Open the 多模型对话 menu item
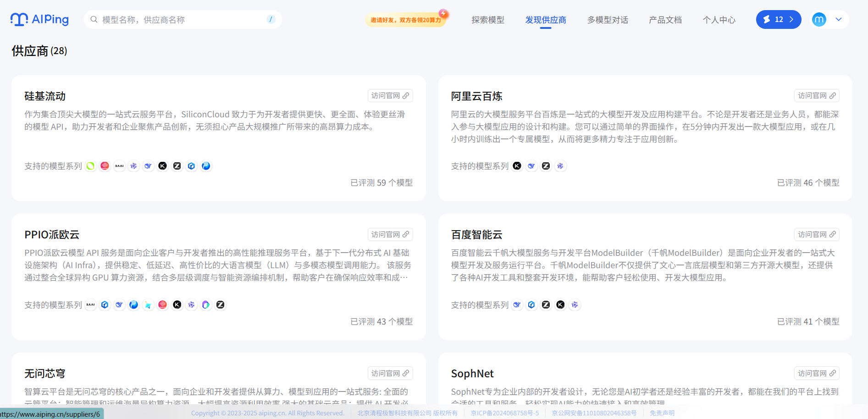The width and height of the screenshot is (868, 419). 608,20
